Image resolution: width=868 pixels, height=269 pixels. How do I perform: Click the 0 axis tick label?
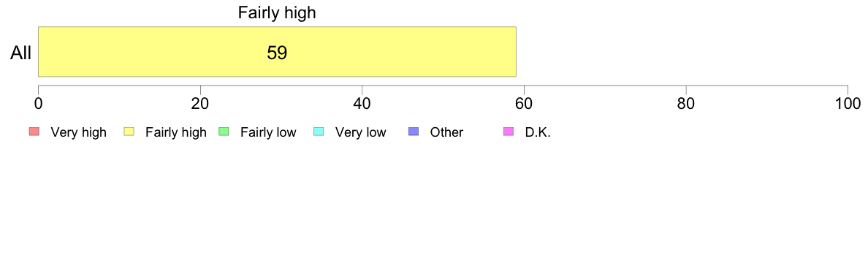click(38, 104)
